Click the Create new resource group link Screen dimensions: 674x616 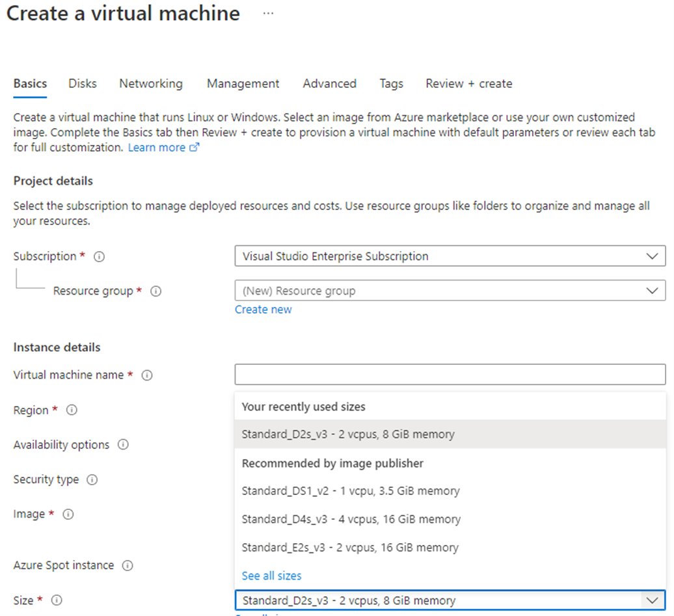click(x=263, y=310)
